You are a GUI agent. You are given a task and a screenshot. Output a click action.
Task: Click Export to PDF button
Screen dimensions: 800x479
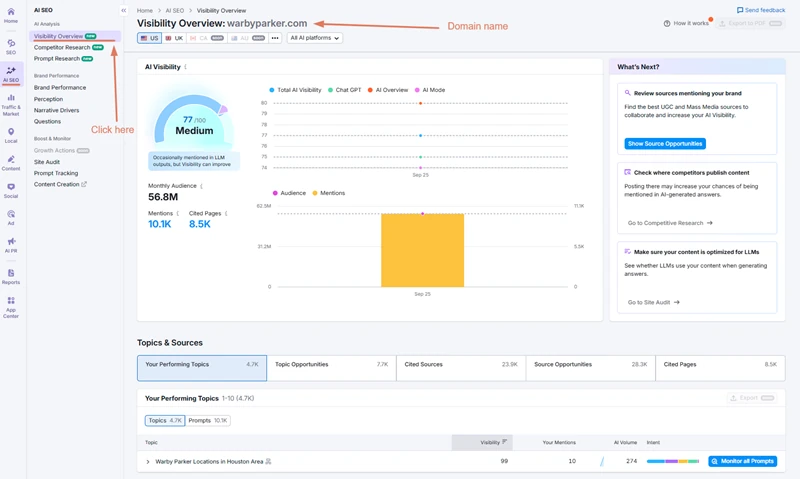click(x=750, y=23)
